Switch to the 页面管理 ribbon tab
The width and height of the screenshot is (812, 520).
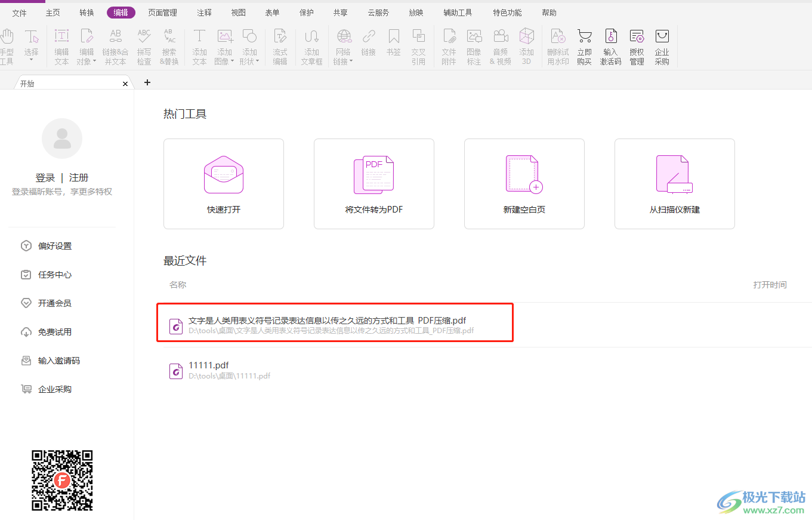coord(162,13)
